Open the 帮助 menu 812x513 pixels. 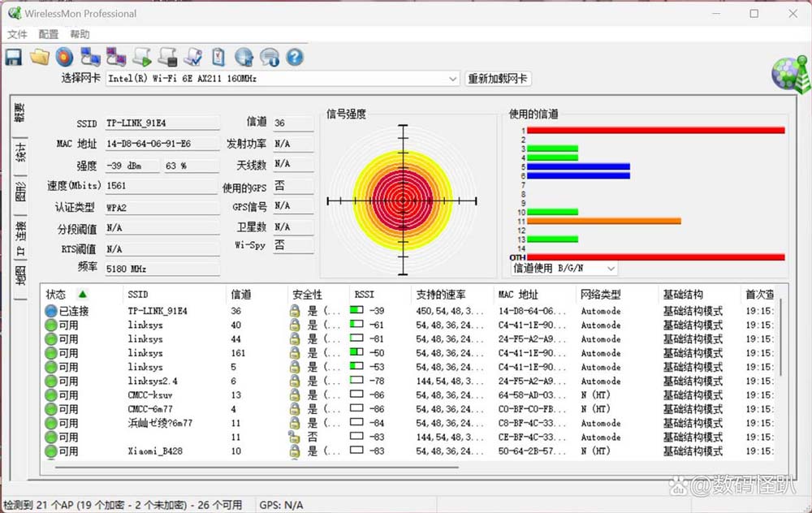80,34
